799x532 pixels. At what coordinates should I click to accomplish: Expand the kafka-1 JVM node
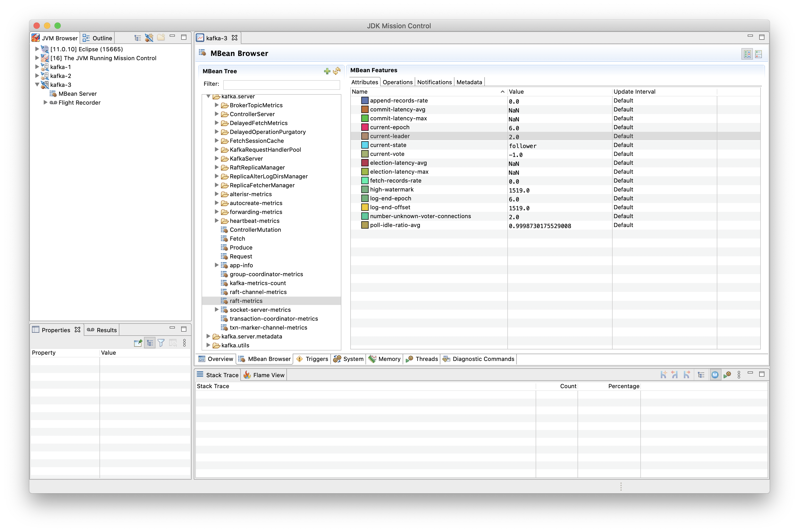pyautogui.click(x=37, y=67)
